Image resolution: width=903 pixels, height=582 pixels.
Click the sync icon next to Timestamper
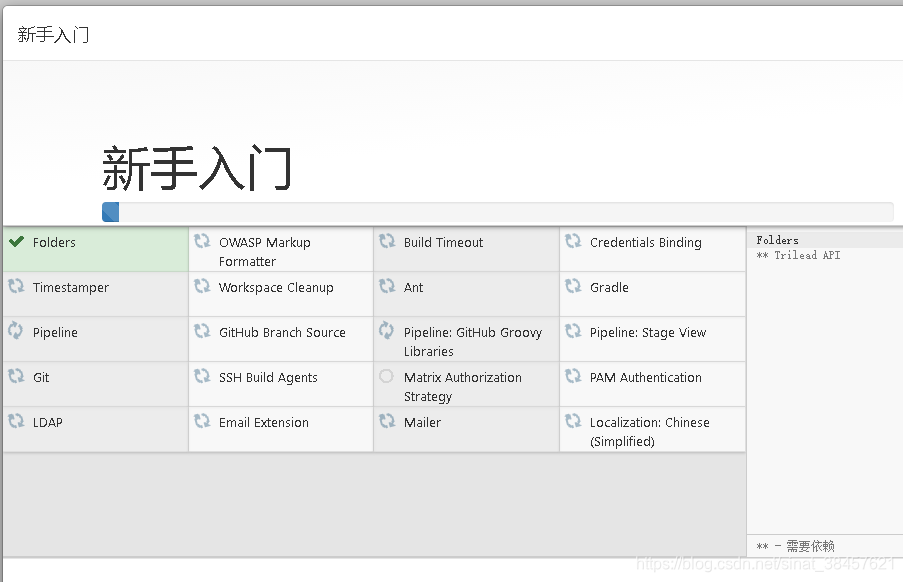16,286
